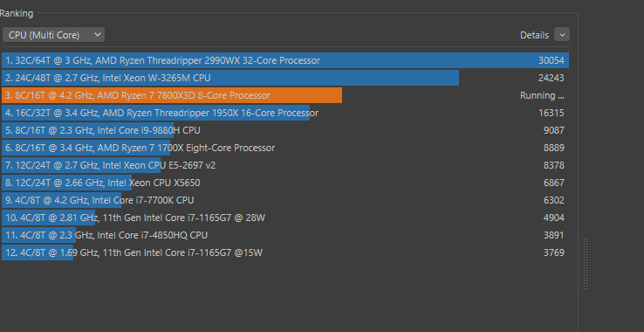Image resolution: width=644 pixels, height=332 pixels.
Task: Select the Intel Core i7-7700K entry
Action: (x=285, y=200)
